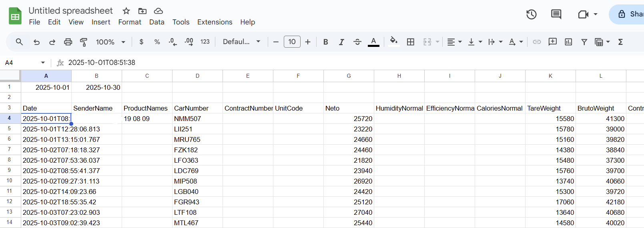
Task: Open the comments panel icon
Action: click(x=556, y=14)
